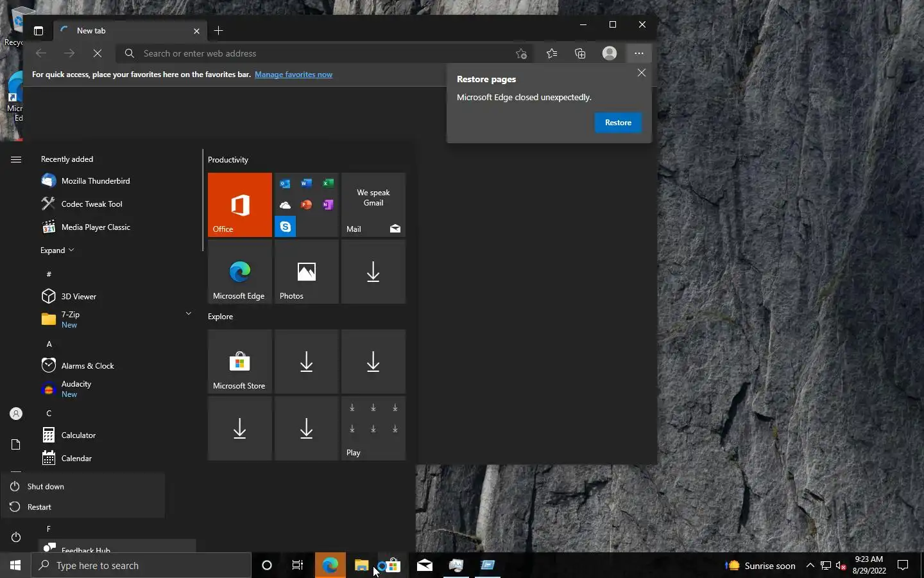Open the network icon in system tray
This screenshot has width=924, height=578.
(826, 566)
